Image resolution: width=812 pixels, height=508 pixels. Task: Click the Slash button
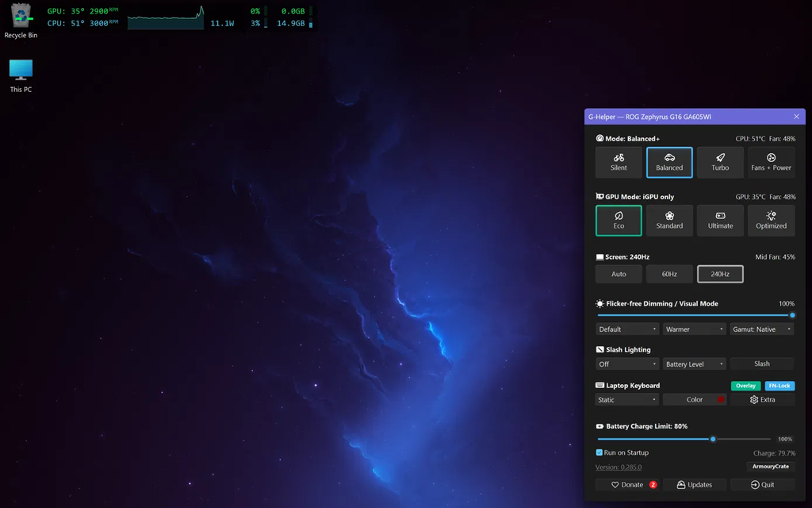point(762,364)
